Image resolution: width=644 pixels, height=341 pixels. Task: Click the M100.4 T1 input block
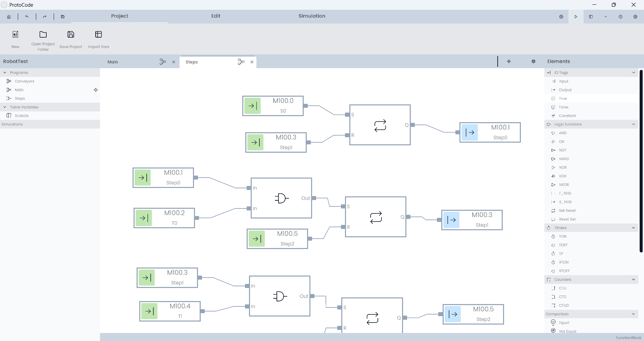click(170, 311)
